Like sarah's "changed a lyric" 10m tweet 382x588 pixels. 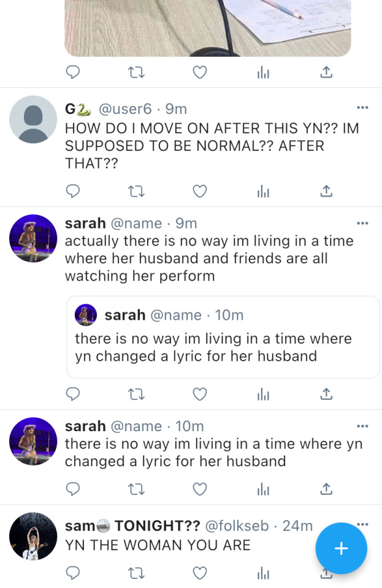click(x=200, y=488)
